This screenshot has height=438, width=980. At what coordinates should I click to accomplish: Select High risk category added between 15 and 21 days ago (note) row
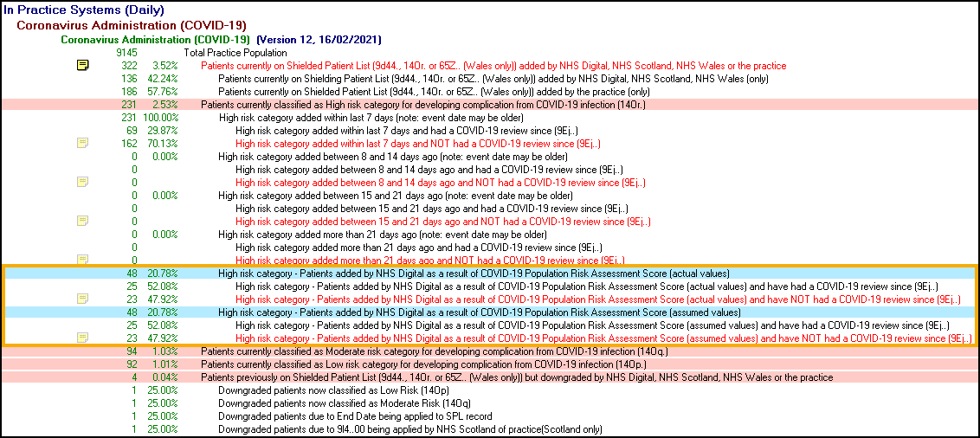395,196
